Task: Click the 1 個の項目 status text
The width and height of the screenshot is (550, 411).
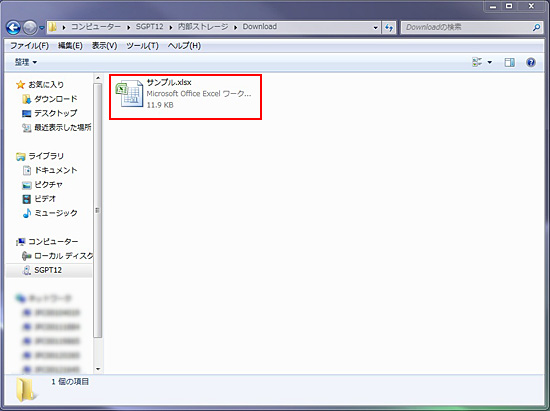Action: point(70,382)
